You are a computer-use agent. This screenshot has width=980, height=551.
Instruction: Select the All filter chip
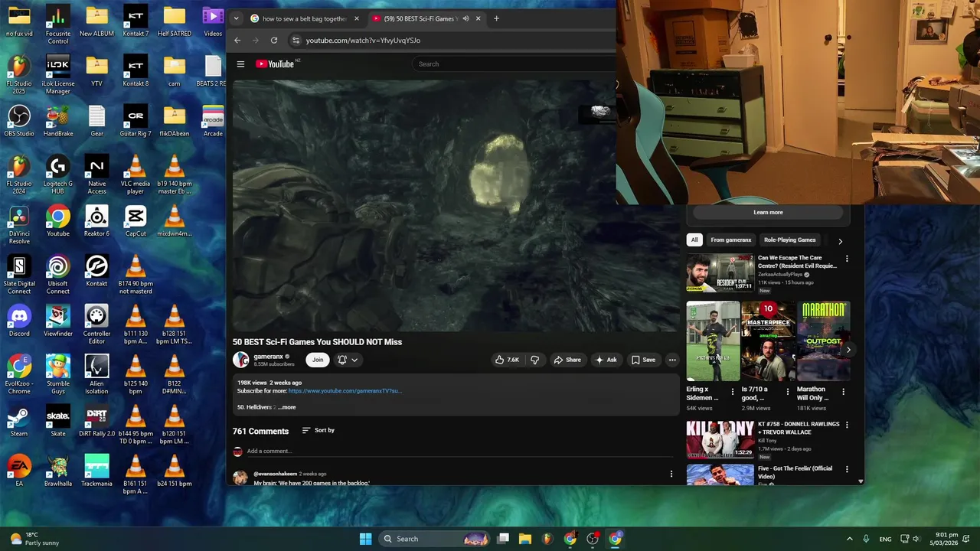[694, 240]
